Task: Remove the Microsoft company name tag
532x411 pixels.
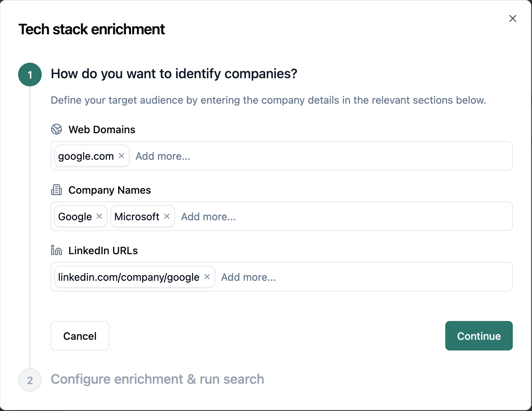Action: (167, 217)
